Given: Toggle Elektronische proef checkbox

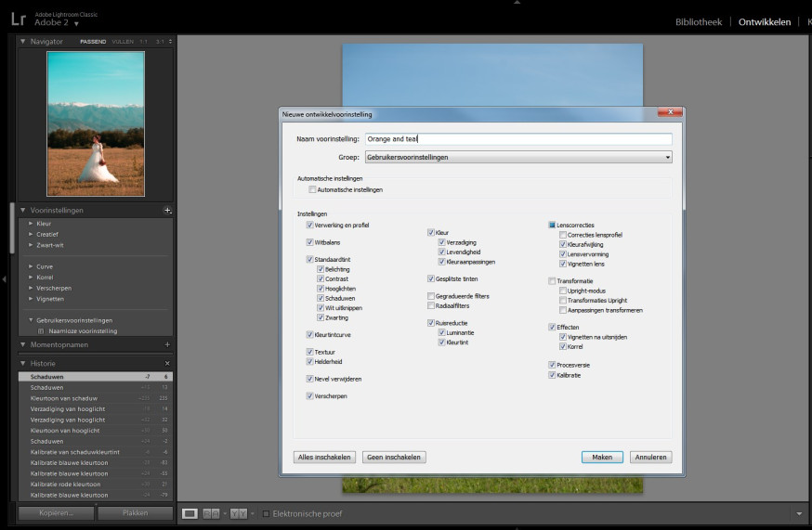Looking at the screenshot, I should 267,514.
